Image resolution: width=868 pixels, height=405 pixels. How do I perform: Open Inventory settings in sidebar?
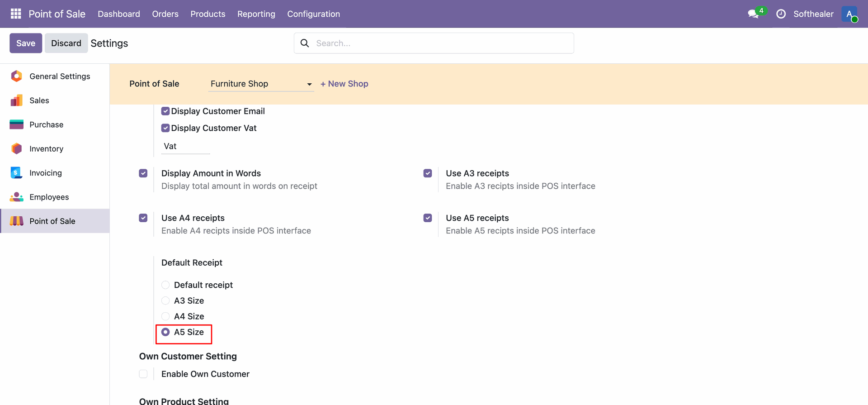pos(55,148)
